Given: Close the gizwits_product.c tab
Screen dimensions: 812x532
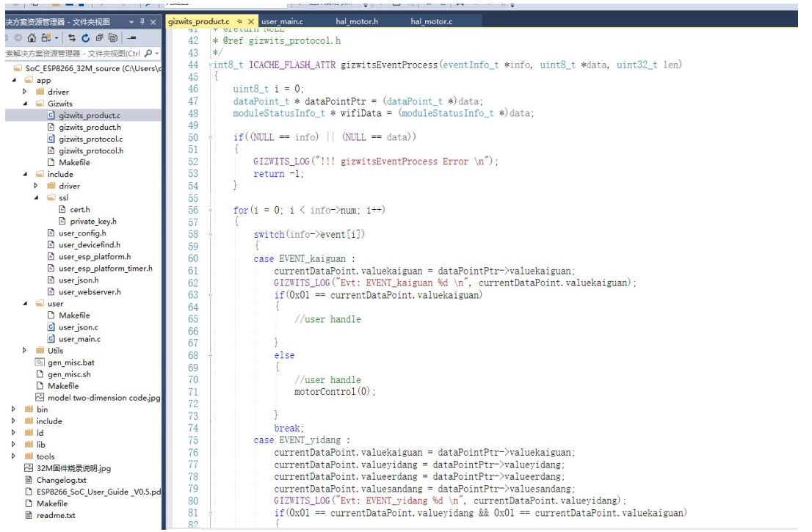Looking at the screenshot, I should 250,21.
